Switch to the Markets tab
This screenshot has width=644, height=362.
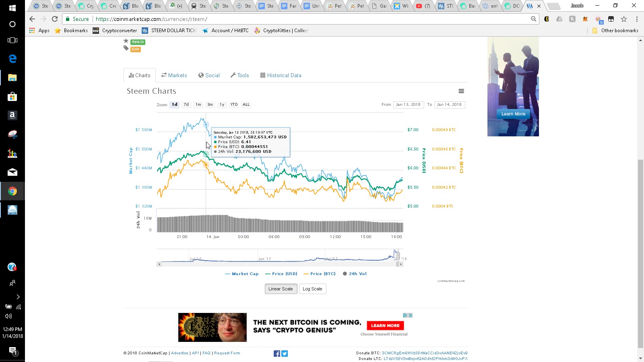[x=174, y=75]
